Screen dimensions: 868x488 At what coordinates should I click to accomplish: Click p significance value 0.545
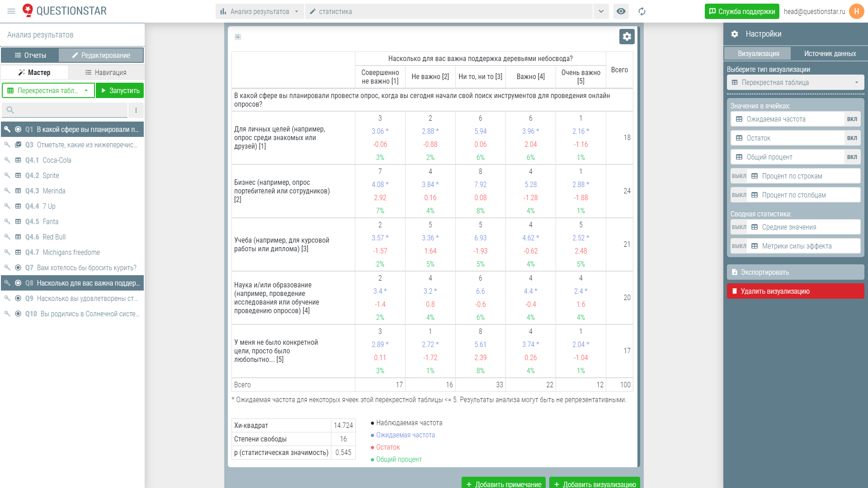[x=343, y=452]
